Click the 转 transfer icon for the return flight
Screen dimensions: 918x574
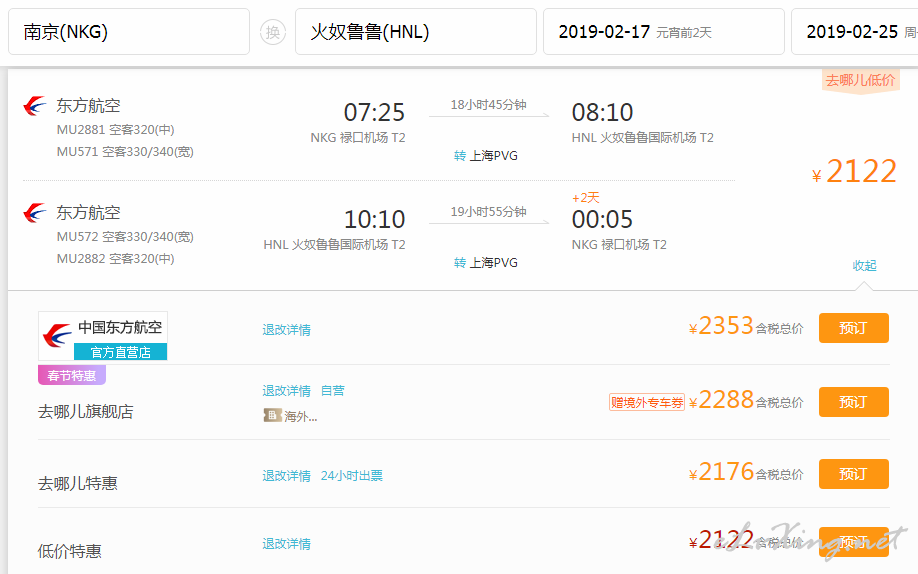(x=460, y=263)
